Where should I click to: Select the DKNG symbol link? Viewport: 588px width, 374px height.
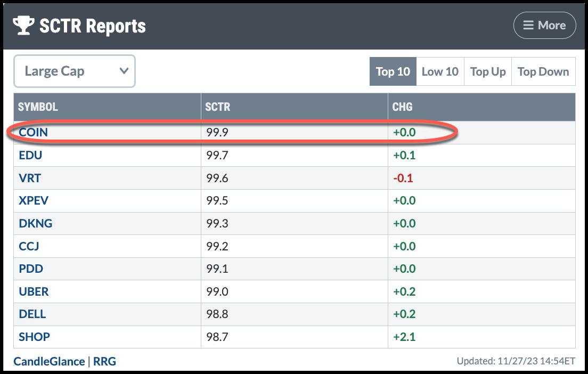(35, 223)
